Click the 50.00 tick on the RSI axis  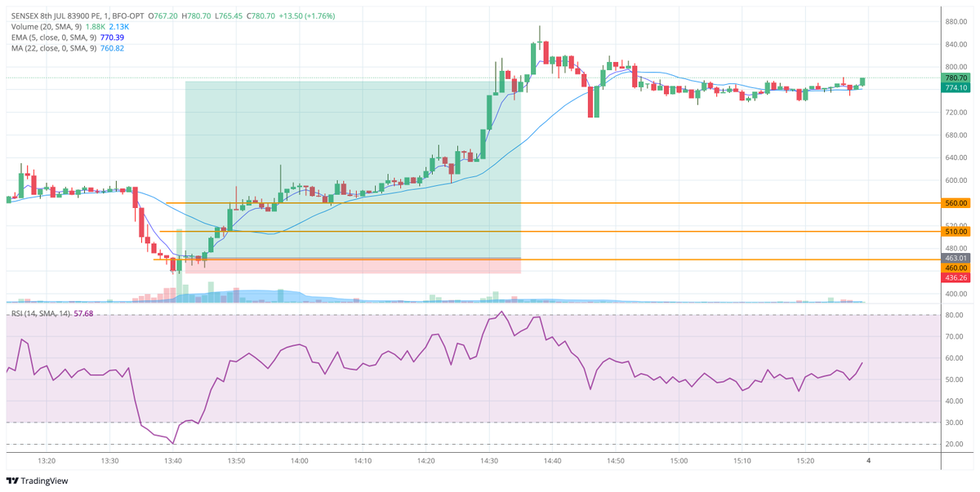coord(954,379)
